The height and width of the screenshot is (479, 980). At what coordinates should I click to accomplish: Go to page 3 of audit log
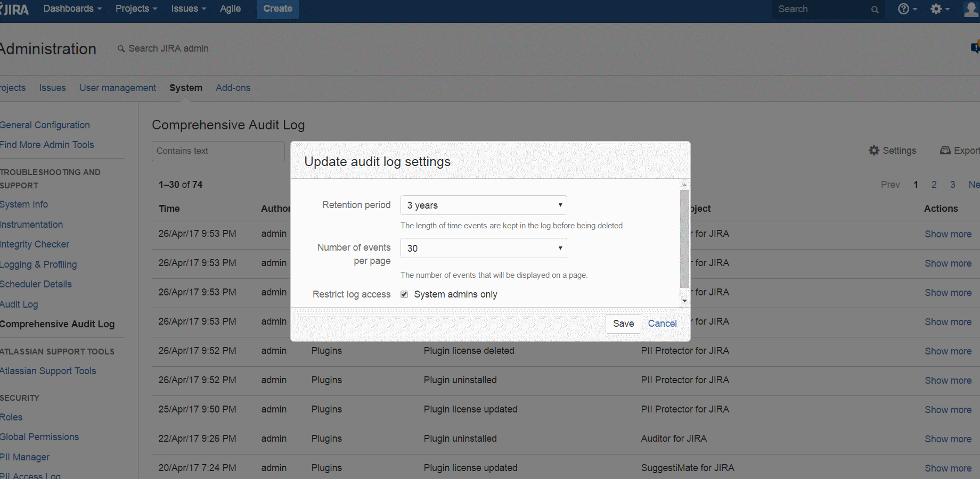click(952, 185)
